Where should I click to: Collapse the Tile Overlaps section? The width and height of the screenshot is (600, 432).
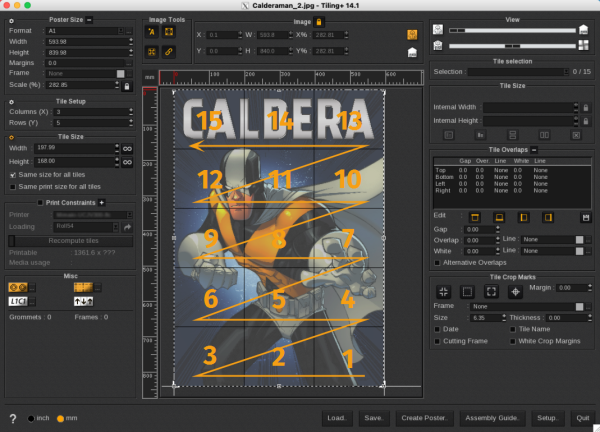(534, 149)
